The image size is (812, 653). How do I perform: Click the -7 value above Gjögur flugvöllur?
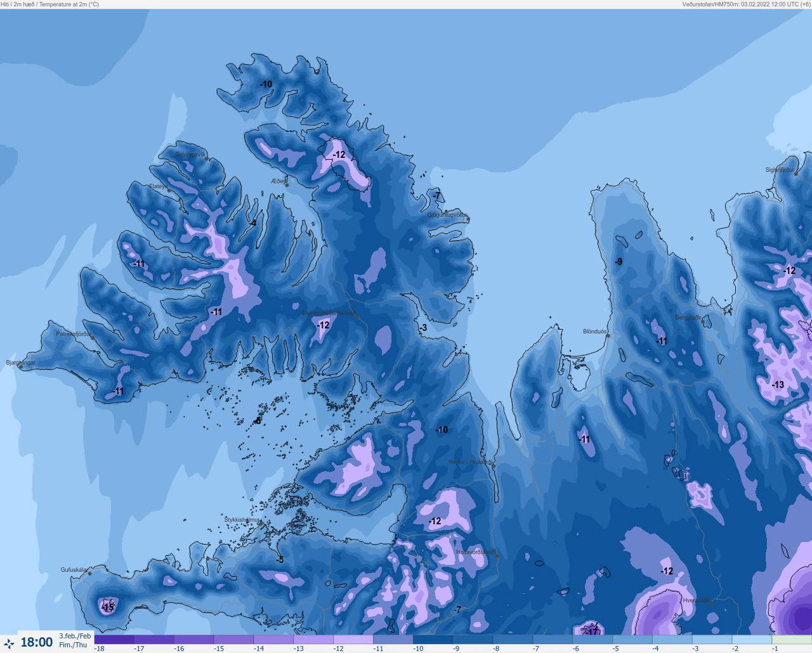click(436, 197)
